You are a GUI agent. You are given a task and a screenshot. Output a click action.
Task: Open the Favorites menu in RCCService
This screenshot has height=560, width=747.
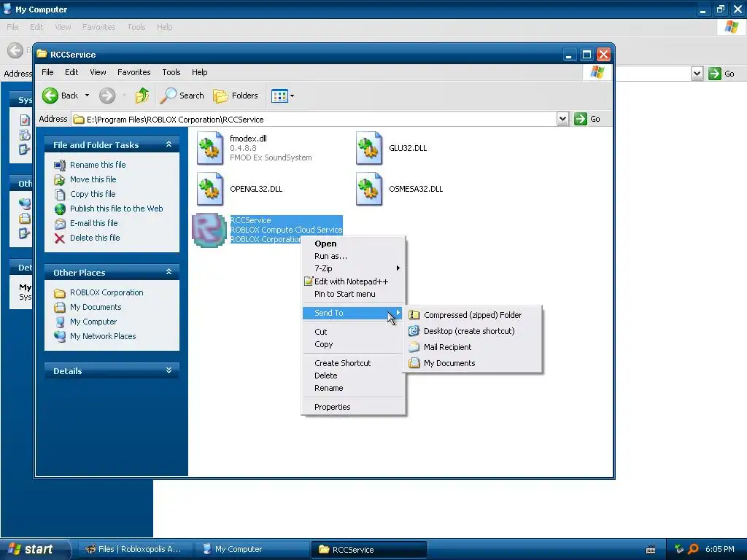pos(134,72)
